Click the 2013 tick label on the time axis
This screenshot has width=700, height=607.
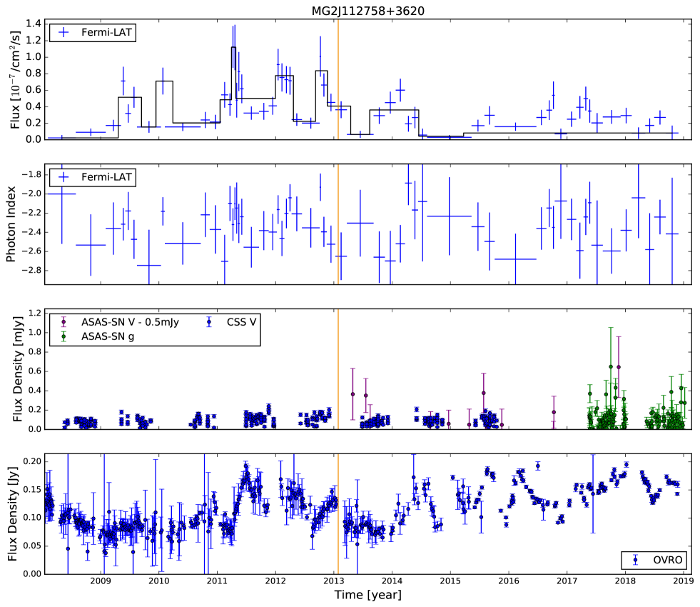click(334, 581)
